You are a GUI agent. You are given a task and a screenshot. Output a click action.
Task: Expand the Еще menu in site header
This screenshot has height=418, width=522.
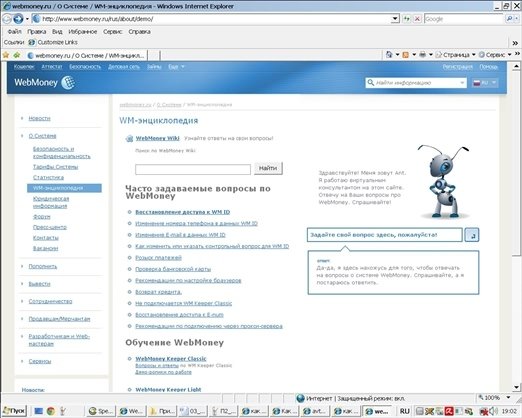pyautogui.click(x=176, y=67)
